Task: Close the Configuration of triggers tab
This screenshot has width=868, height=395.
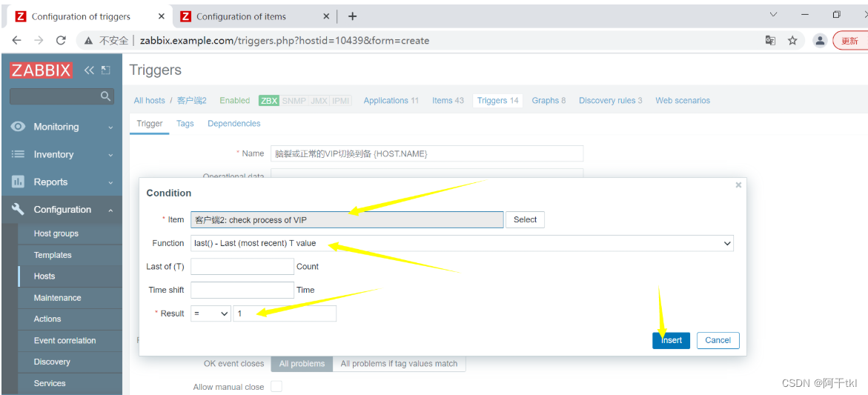Action: point(161,16)
